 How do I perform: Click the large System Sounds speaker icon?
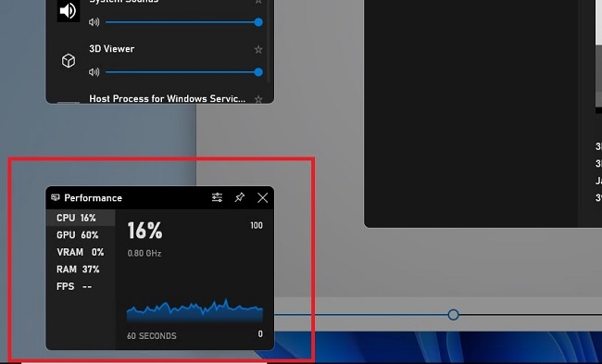point(69,11)
